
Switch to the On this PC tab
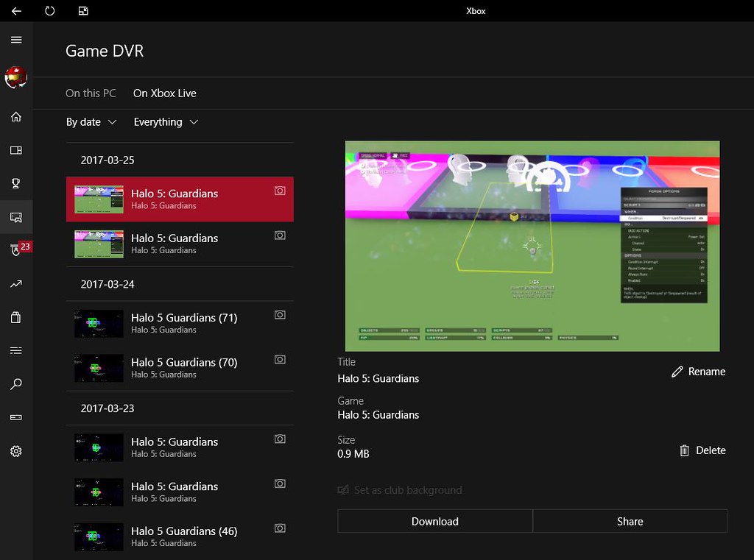coord(91,93)
